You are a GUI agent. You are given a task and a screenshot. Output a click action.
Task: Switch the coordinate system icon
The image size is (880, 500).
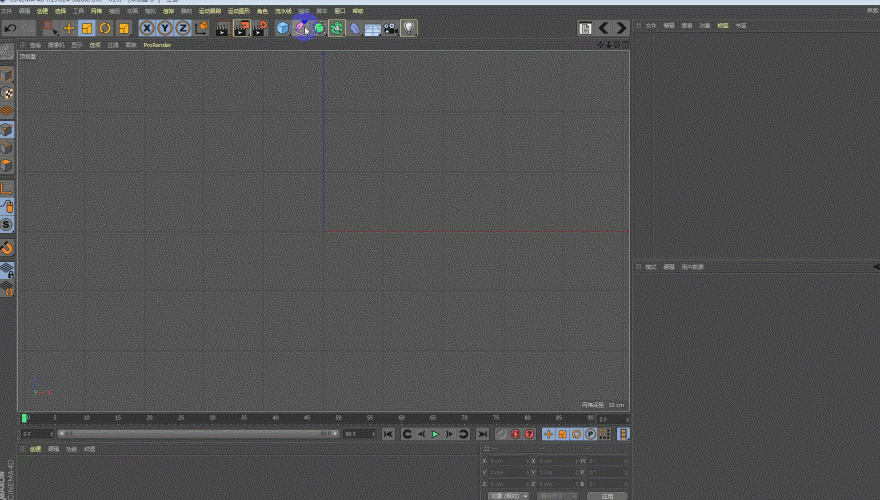(x=201, y=28)
